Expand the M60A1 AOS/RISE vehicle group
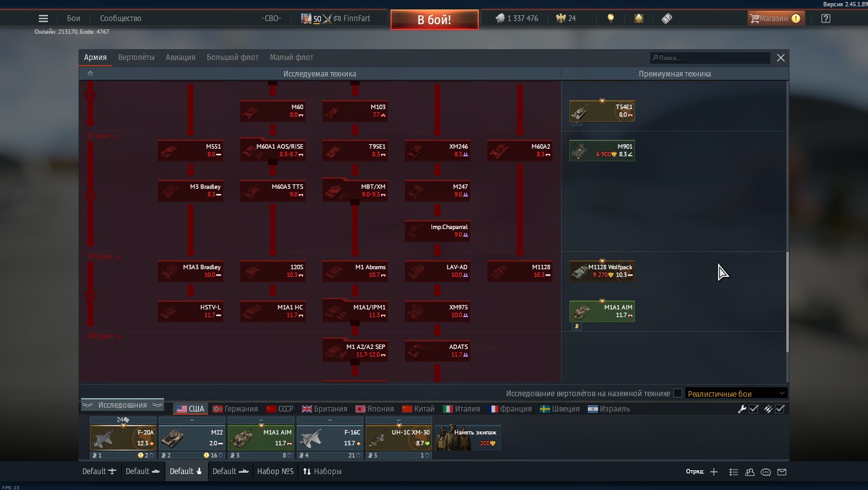 point(273,151)
